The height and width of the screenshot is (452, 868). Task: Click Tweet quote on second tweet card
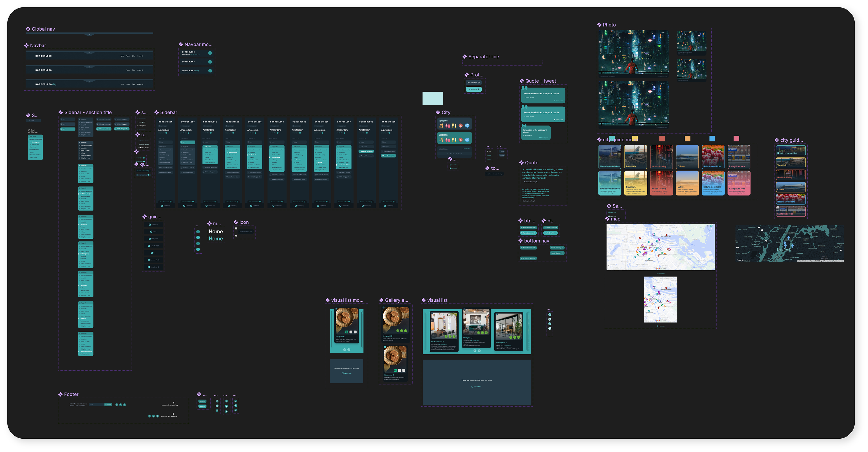558,120
